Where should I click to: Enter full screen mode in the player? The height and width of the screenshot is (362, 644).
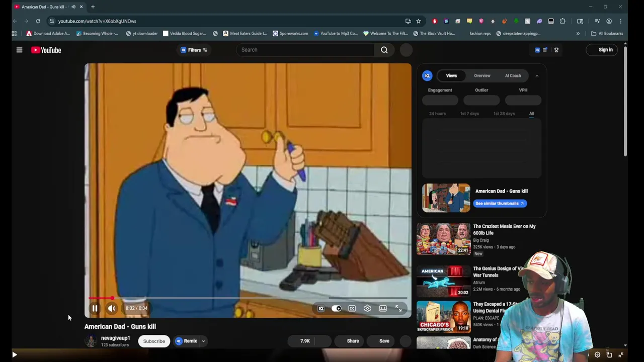pyautogui.click(x=398, y=308)
